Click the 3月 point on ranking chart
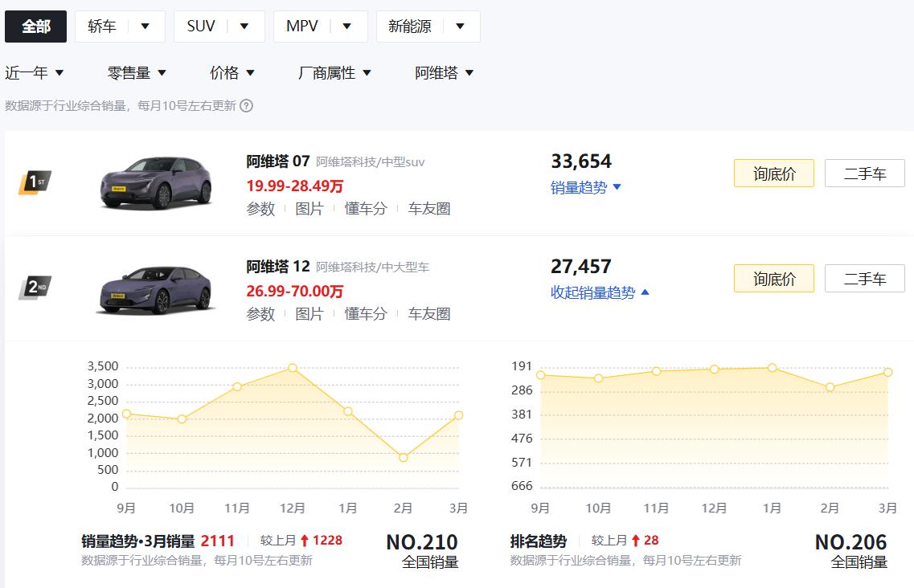Image resolution: width=914 pixels, height=588 pixels. click(x=887, y=372)
